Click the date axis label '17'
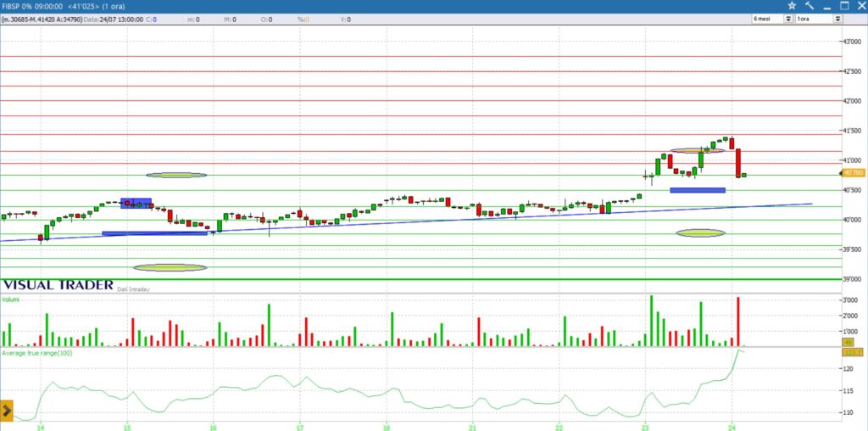868x431 pixels. coord(299,428)
